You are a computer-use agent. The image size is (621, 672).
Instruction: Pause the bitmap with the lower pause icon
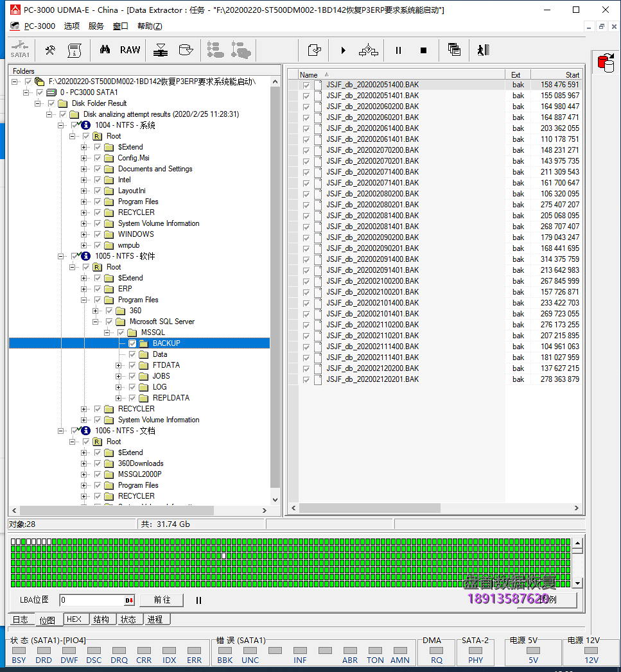[198, 600]
